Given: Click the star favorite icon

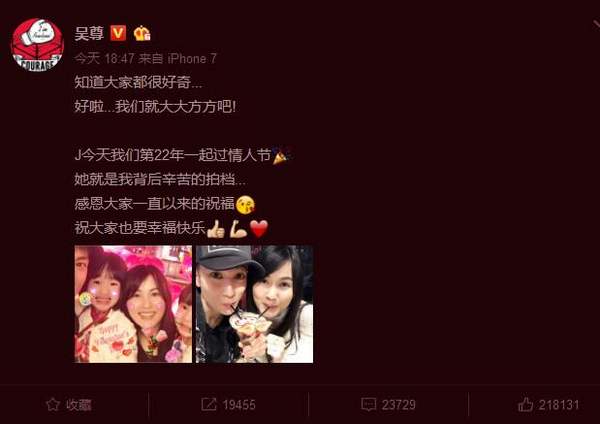Looking at the screenshot, I should (x=53, y=404).
